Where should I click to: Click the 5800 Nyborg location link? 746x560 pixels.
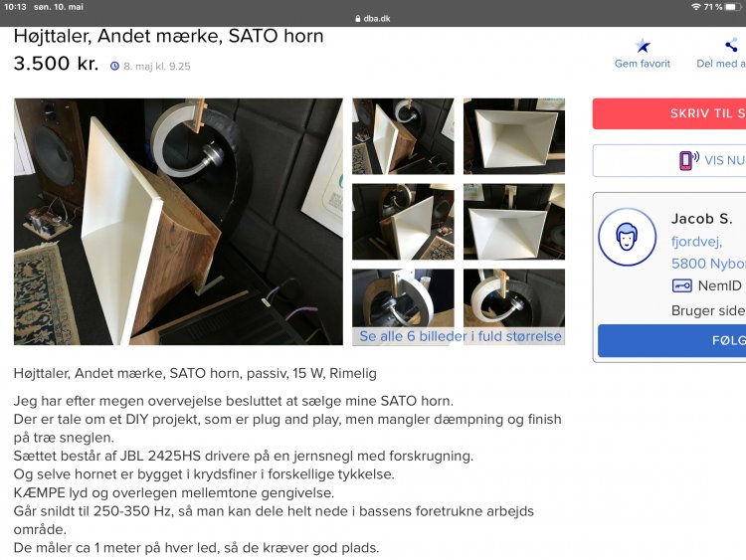[708, 264]
